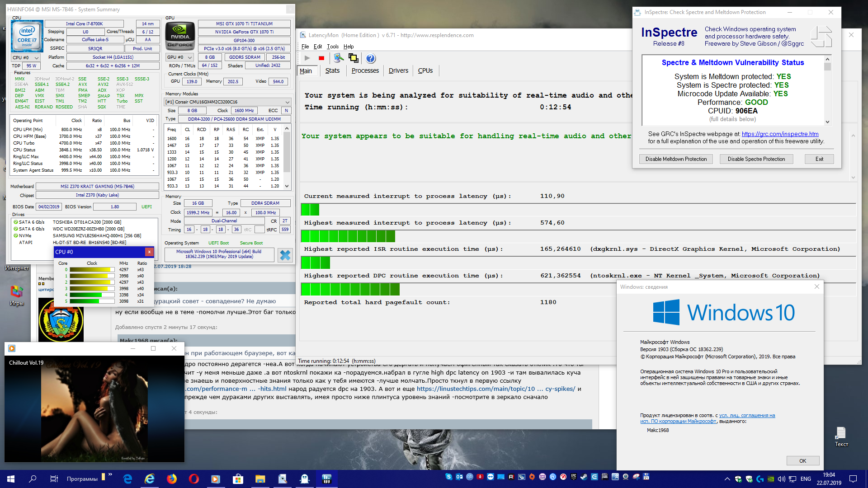The width and height of the screenshot is (868, 488).
Task: Click the blue X icon in HWiNFO summary
Action: click(x=285, y=255)
